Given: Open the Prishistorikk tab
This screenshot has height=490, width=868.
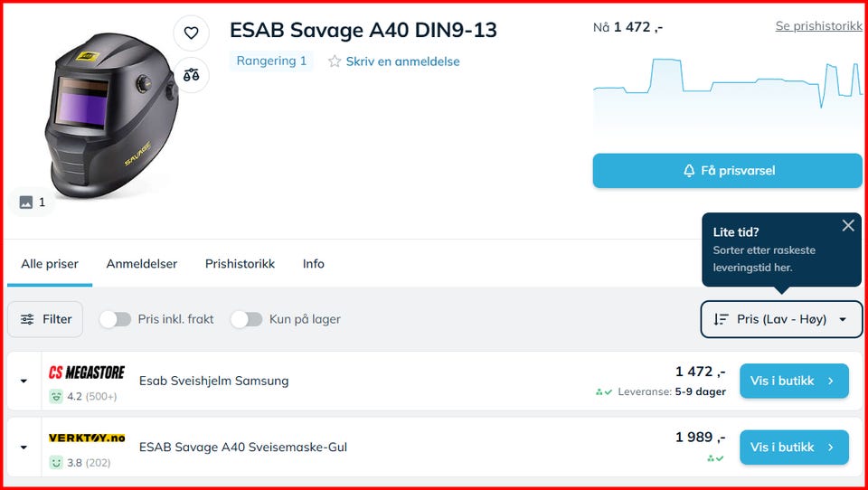Looking at the screenshot, I should pyautogui.click(x=240, y=264).
